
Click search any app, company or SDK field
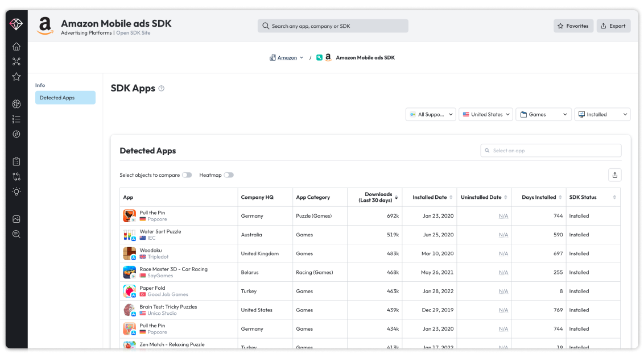(333, 26)
